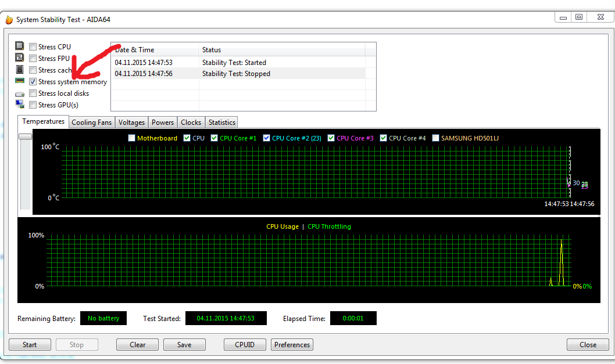Screen dimensions: 615x364
Task: Click the green memory module icon
Action: [20, 81]
